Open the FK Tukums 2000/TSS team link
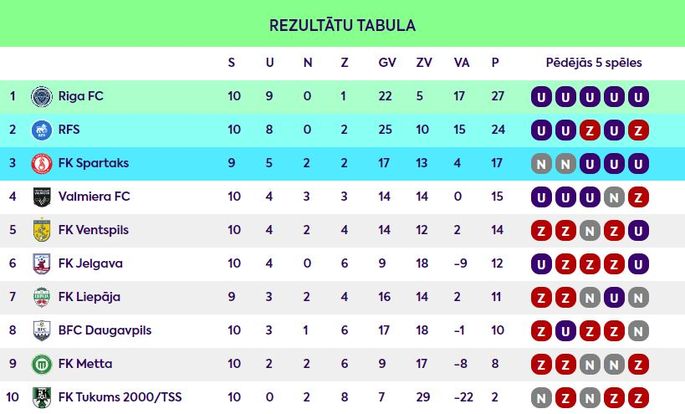This screenshot has height=414, width=685. (120, 397)
